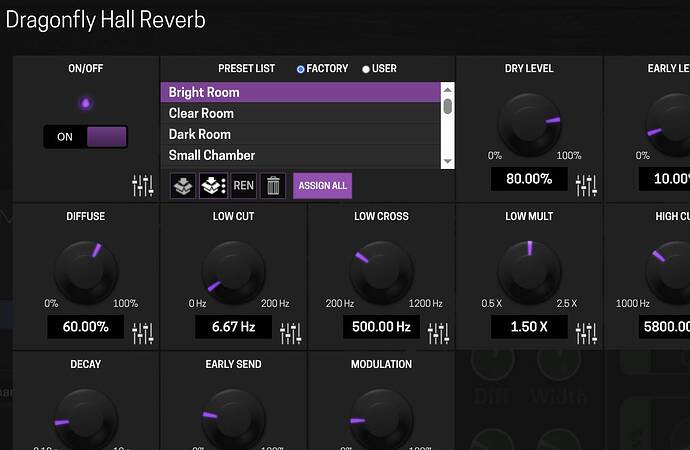Click the 1.50 X Low Mult value field

click(x=529, y=327)
